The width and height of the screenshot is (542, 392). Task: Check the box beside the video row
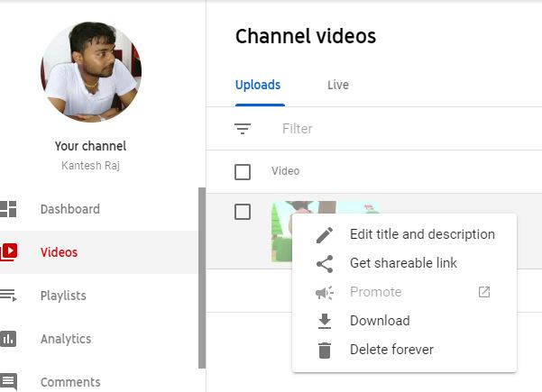243,212
